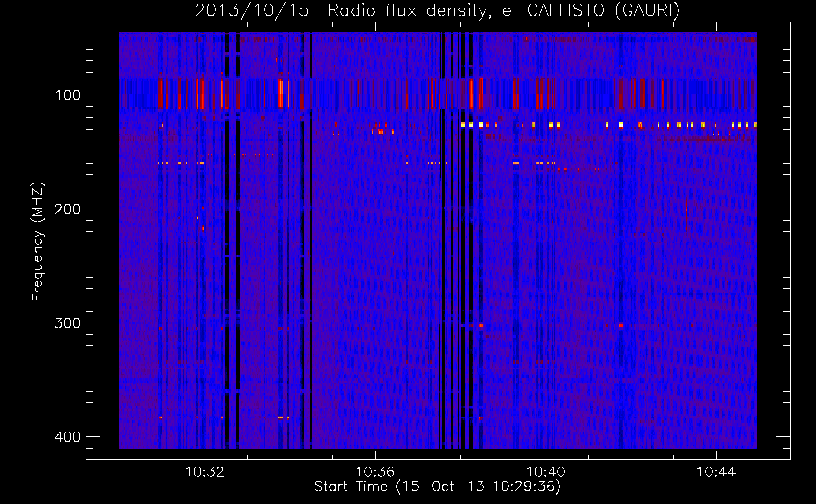Click the 200 frequency tick label
Image resolution: width=816 pixels, height=504 pixels.
coord(68,209)
